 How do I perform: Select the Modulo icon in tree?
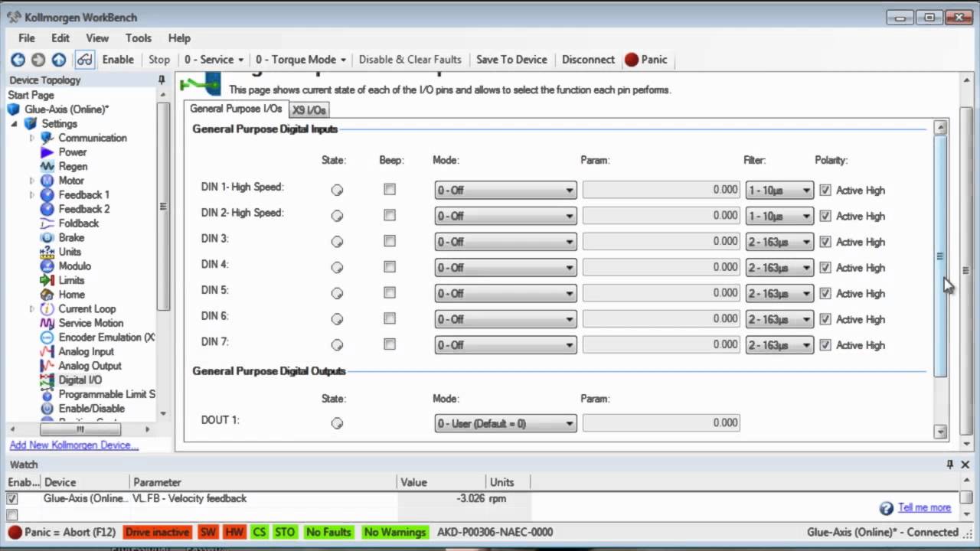(x=47, y=266)
